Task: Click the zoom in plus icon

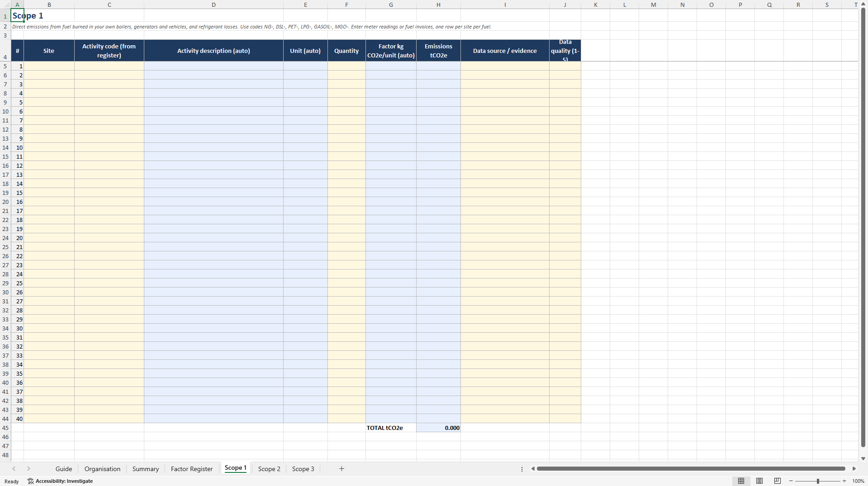Action: click(844, 481)
